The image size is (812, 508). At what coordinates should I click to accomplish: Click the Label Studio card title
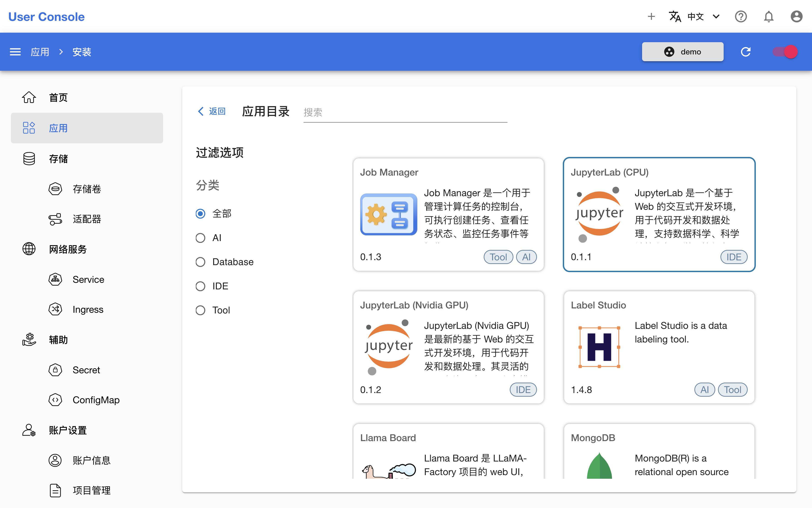click(598, 305)
